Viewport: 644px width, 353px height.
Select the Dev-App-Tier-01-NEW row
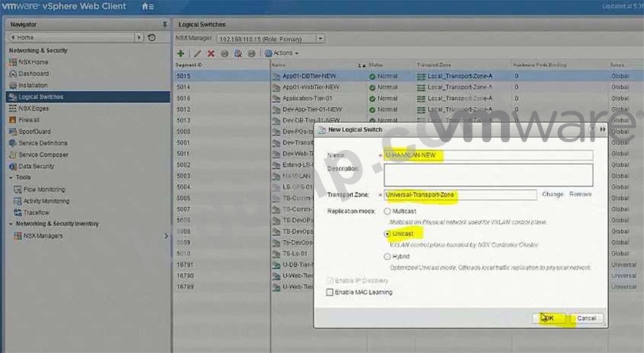pyautogui.click(x=409, y=110)
